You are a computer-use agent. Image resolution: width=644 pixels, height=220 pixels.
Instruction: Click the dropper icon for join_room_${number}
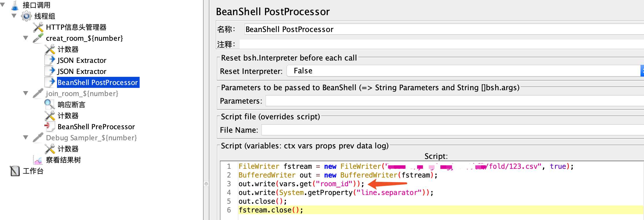(38, 93)
